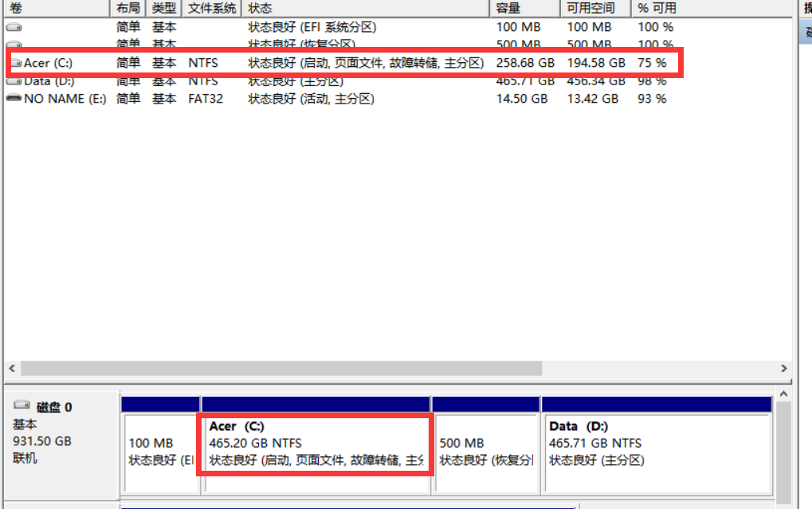Screen dimensions: 812x509
Task: Sort by the 容量 column header
Action: click(x=525, y=8)
